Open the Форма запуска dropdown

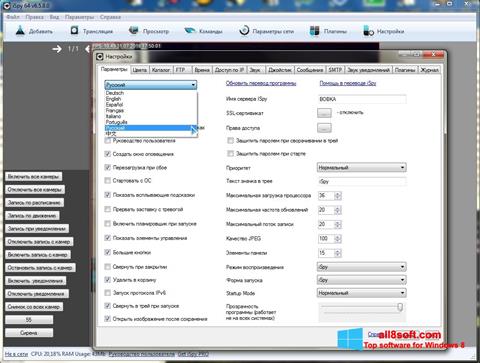point(362,280)
